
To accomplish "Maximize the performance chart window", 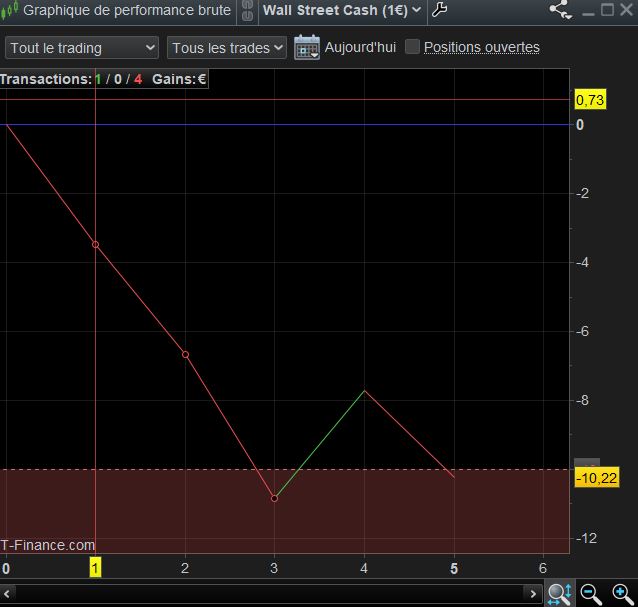I will click(x=607, y=10).
